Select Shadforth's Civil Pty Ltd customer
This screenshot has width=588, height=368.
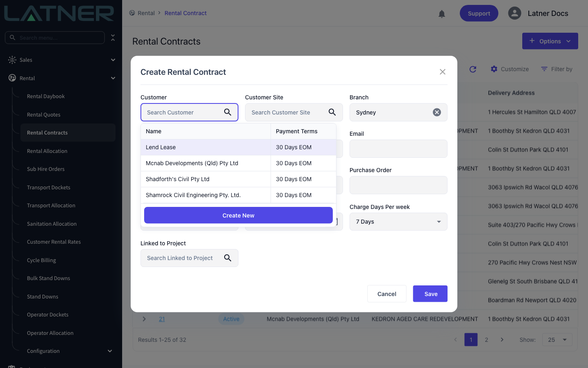[238, 179]
